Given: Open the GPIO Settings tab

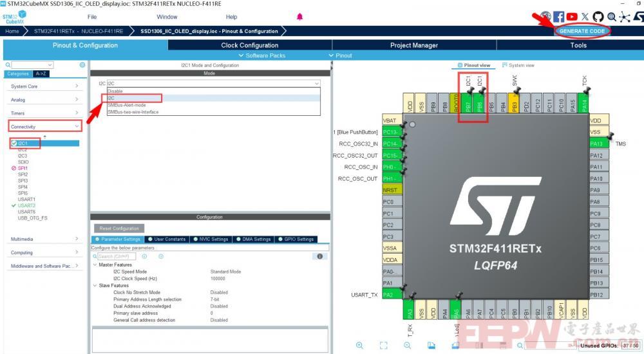Looking at the screenshot, I should 296,239.
